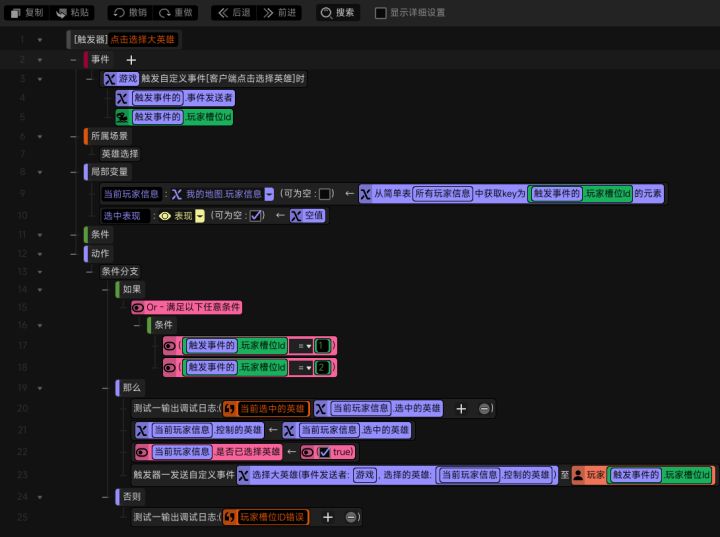Click the 当前选中的英雄 string block
This screenshot has width=720, height=537.
[266, 409]
